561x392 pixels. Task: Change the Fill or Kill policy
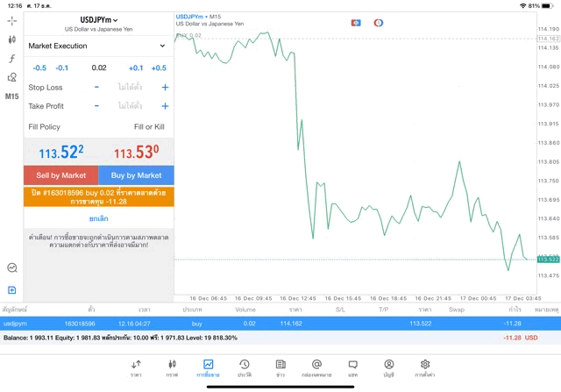[149, 127]
